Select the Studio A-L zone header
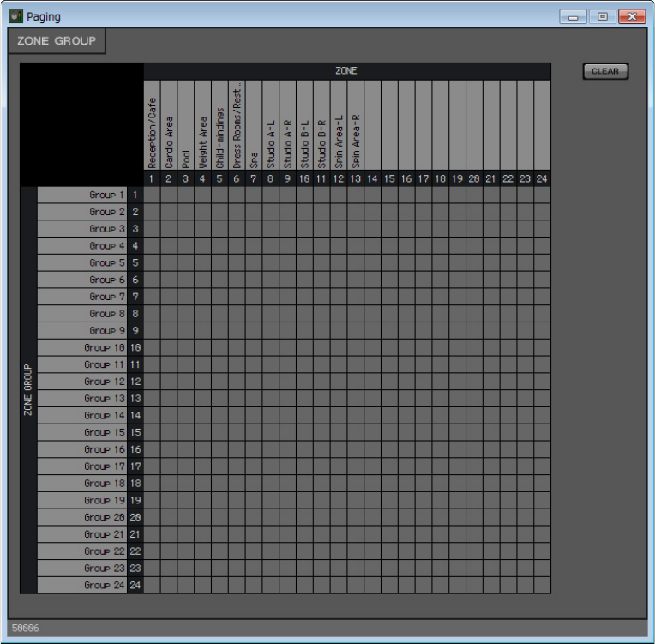 point(271,125)
